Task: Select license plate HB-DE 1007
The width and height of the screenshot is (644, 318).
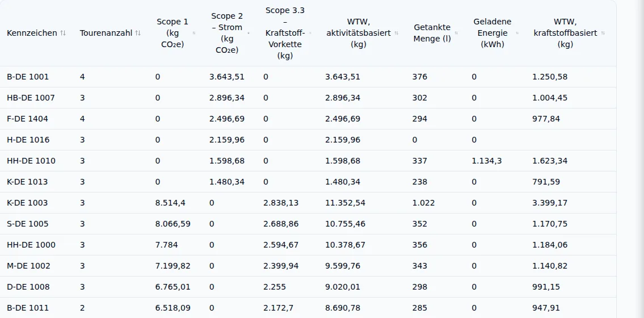Action: [31, 98]
